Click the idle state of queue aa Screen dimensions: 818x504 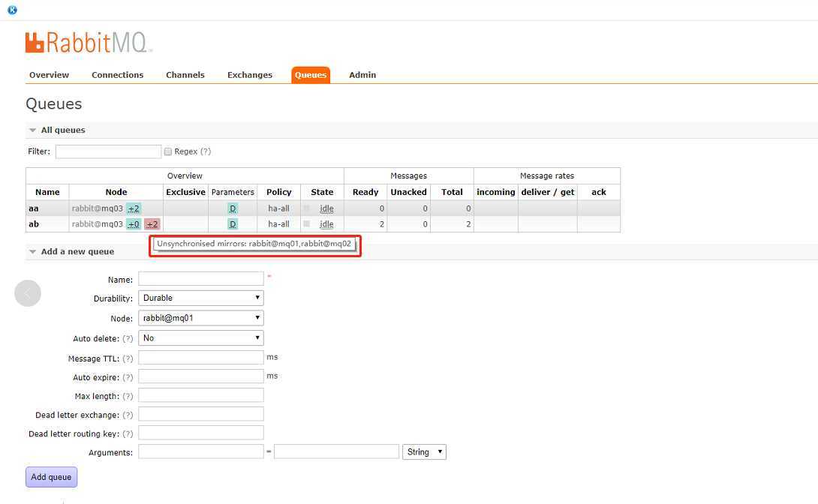[326, 208]
